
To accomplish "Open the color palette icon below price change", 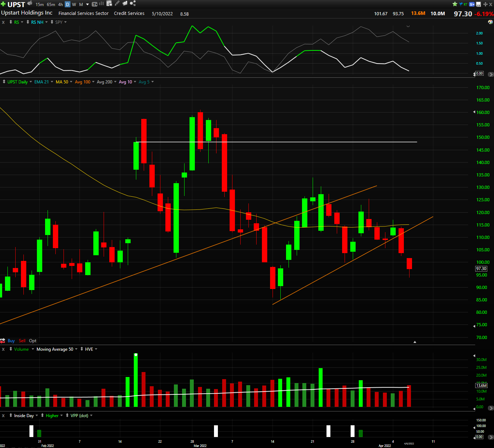I will [x=490, y=22].
